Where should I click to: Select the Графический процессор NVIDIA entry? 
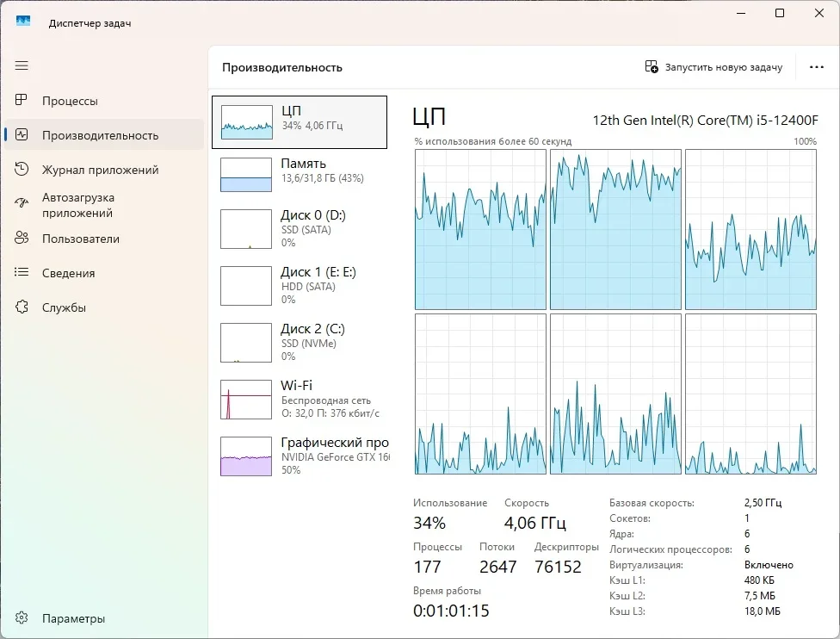pyautogui.click(x=300, y=456)
